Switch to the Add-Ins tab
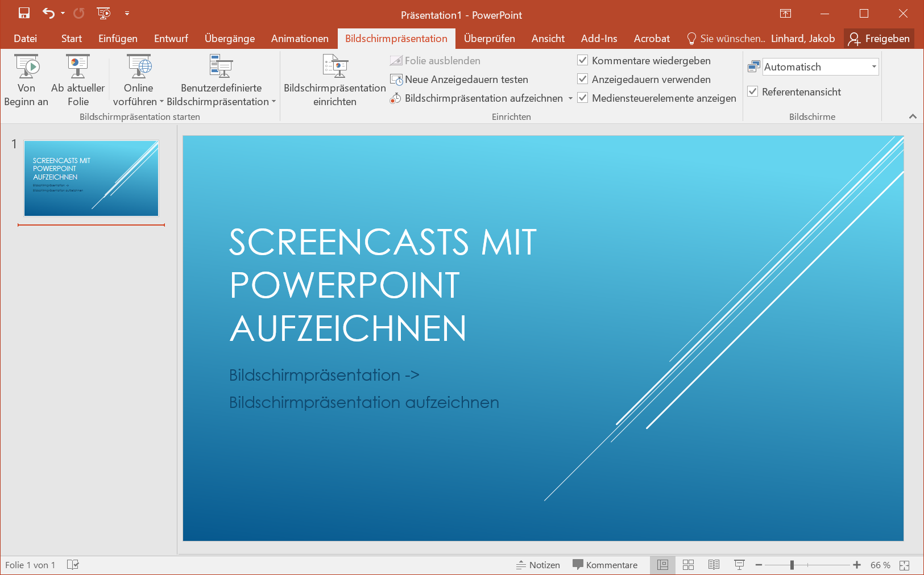Image resolution: width=924 pixels, height=575 pixels. [x=599, y=39]
